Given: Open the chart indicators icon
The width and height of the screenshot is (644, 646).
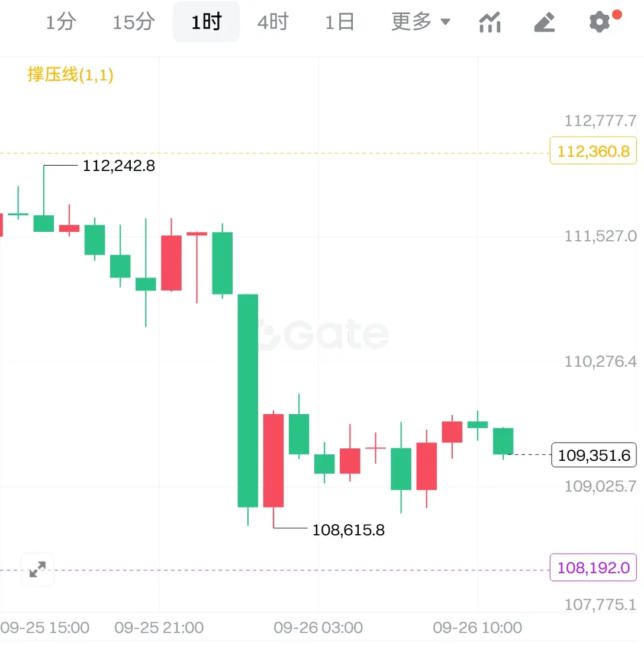Looking at the screenshot, I should click(490, 22).
